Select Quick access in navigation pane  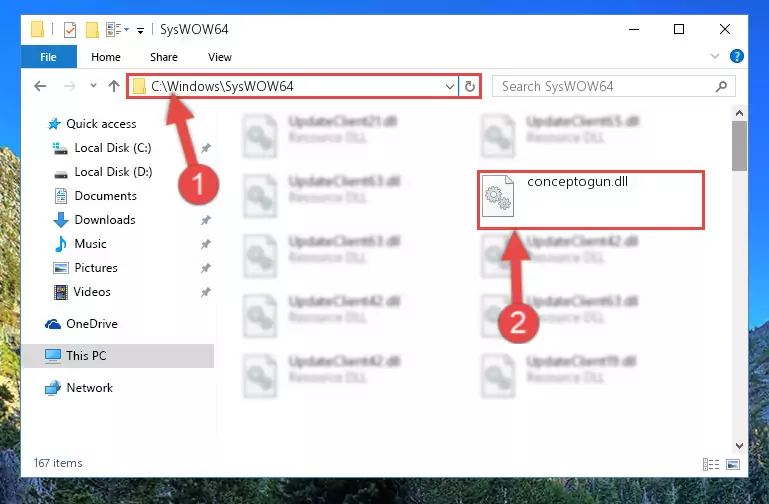coord(101,124)
